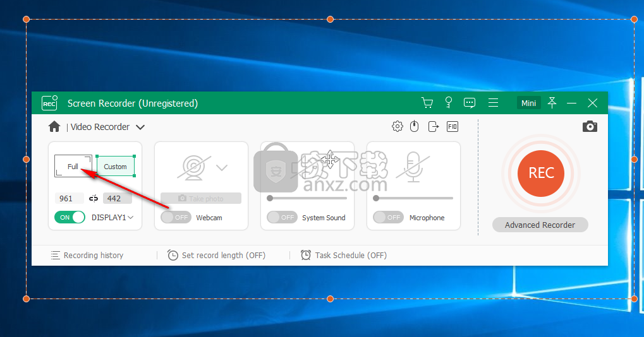Open the feedback chat bubble icon
Viewport: 644px width, 337px height.
coord(470,103)
